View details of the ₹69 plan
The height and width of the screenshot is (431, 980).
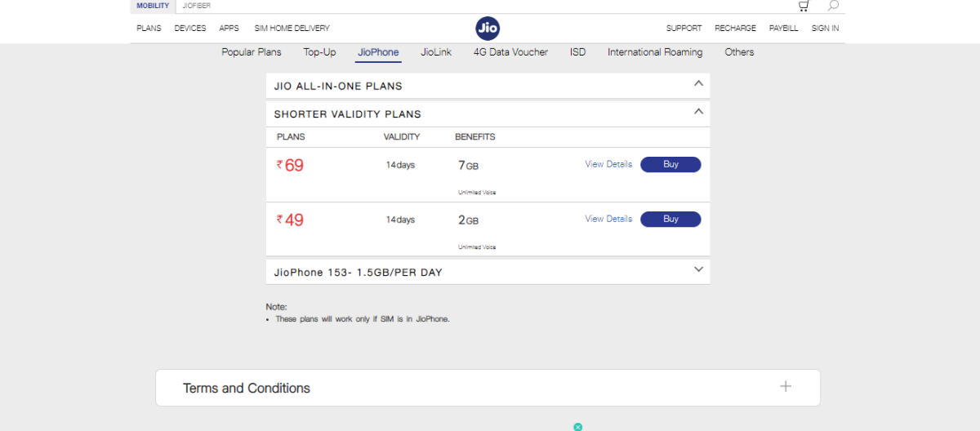(x=608, y=164)
